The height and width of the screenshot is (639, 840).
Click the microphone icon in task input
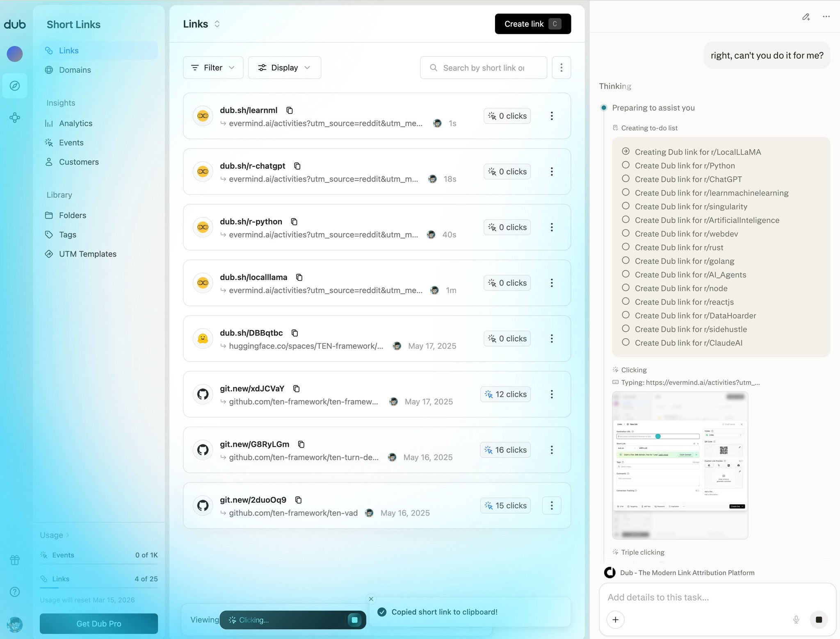coord(796,620)
